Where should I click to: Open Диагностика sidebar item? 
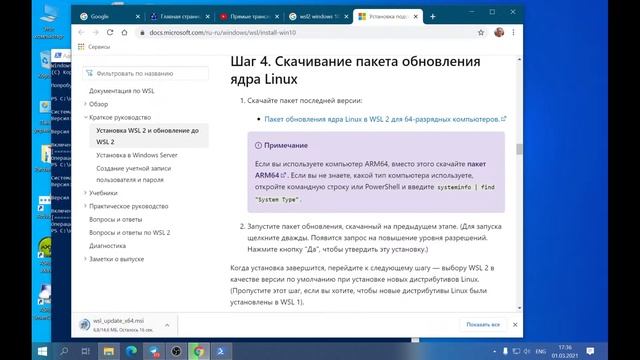[x=107, y=246]
